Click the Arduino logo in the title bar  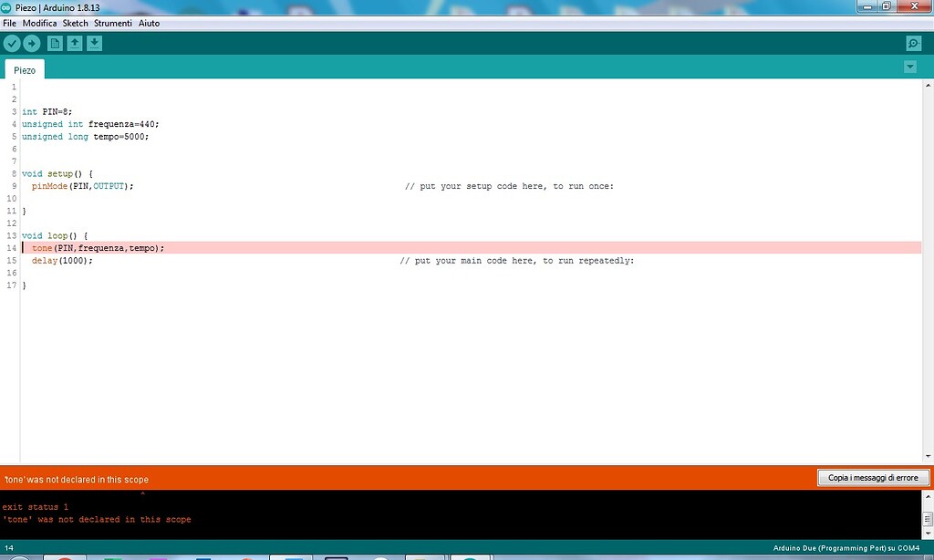tap(7, 7)
